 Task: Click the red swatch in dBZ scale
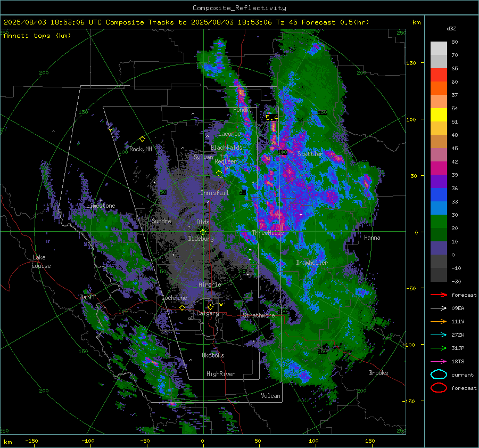click(439, 75)
